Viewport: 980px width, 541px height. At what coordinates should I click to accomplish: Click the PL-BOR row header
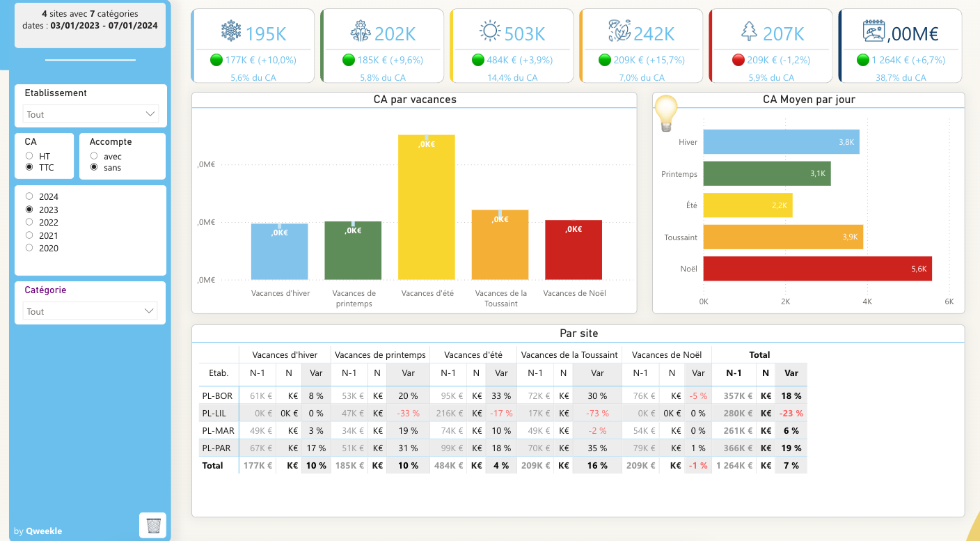pos(218,395)
